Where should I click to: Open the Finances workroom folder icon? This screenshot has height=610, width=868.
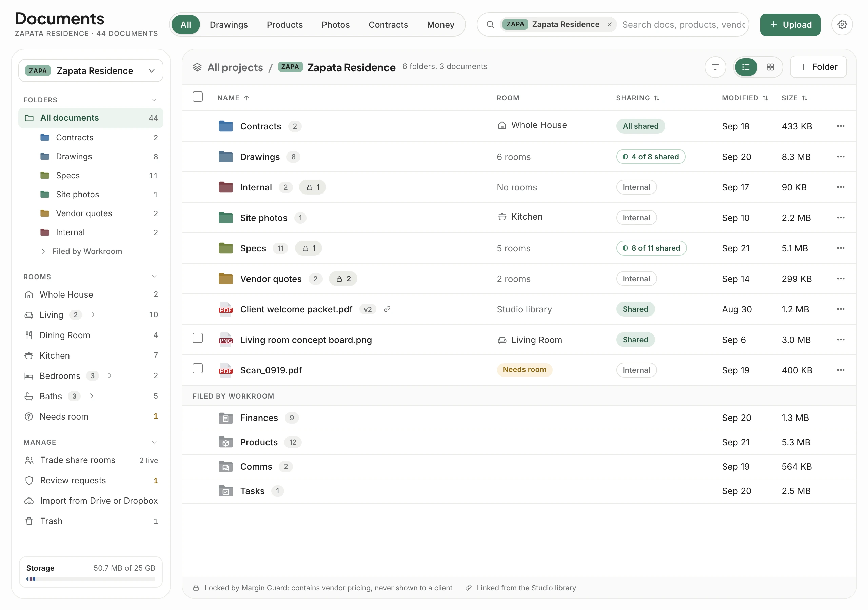coord(226,418)
